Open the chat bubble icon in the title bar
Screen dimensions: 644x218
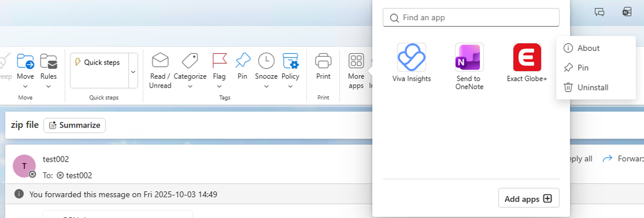(x=599, y=12)
